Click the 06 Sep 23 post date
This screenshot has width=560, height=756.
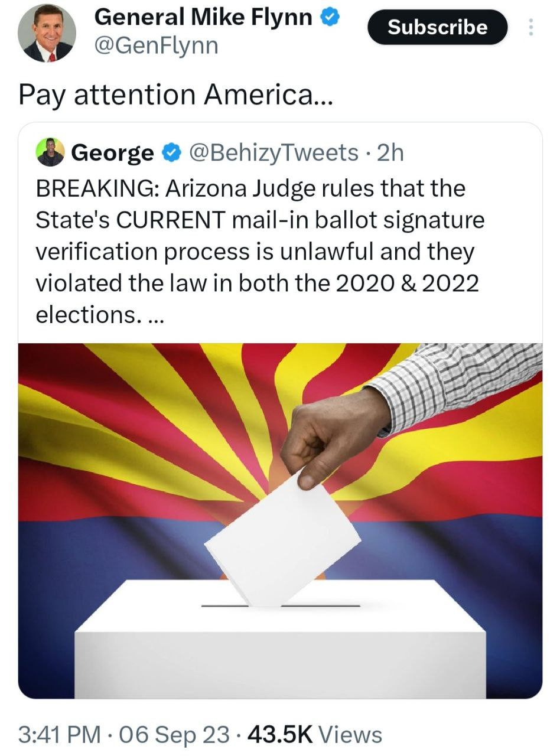(x=174, y=735)
